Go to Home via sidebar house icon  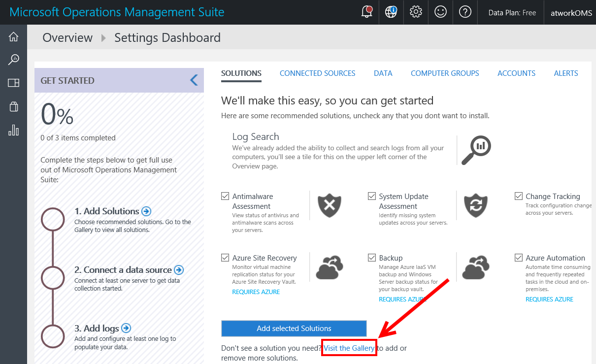(14, 36)
